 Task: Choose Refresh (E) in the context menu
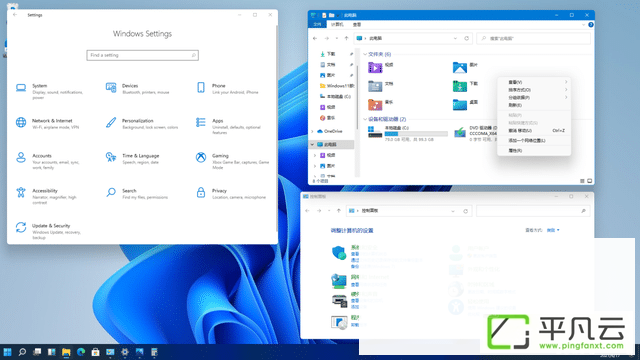point(533,105)
